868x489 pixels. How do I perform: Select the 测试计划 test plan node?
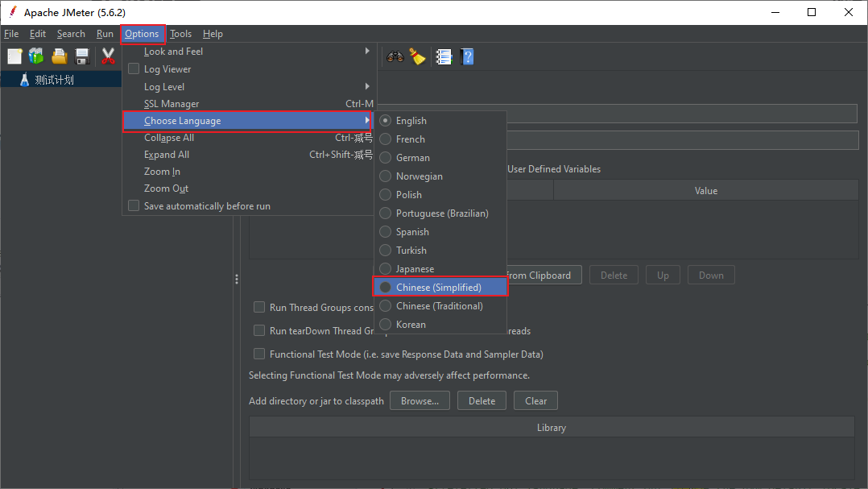pyautogui.click(x=54, y=80)
